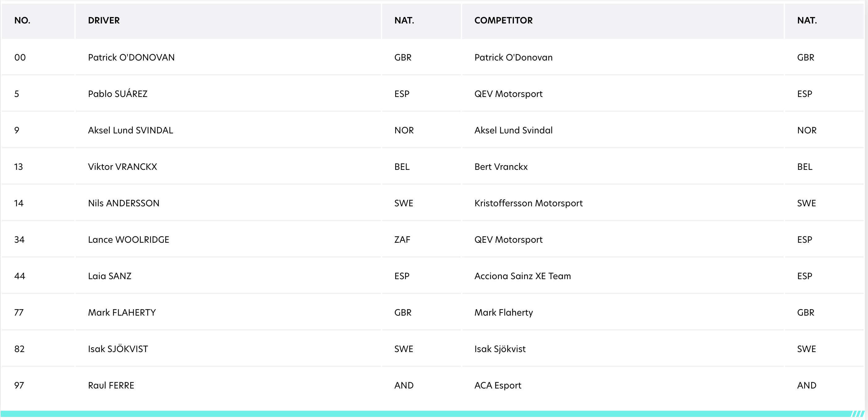Click Bert Vranckx competitor name

click(x=501, y=166)
